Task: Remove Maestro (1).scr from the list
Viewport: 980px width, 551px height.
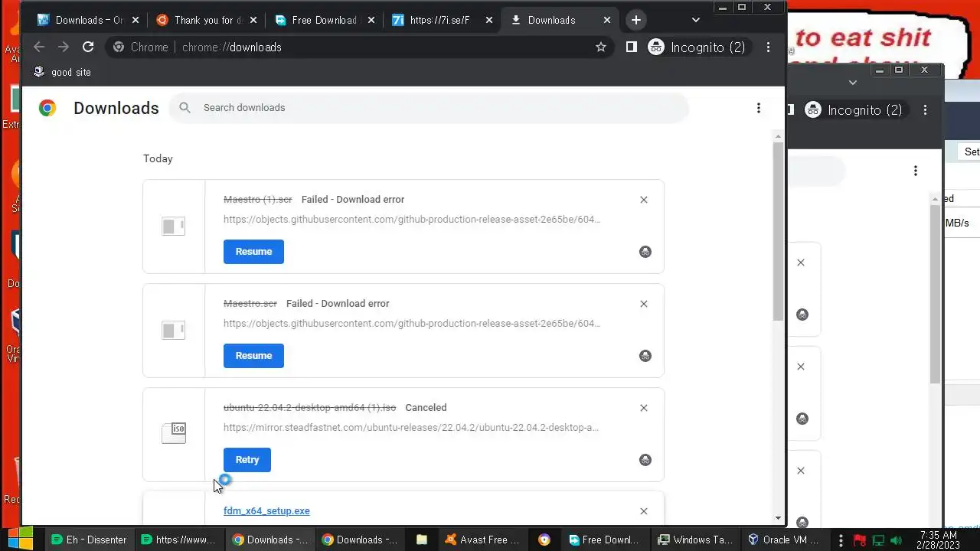Action: coord(643,200)
